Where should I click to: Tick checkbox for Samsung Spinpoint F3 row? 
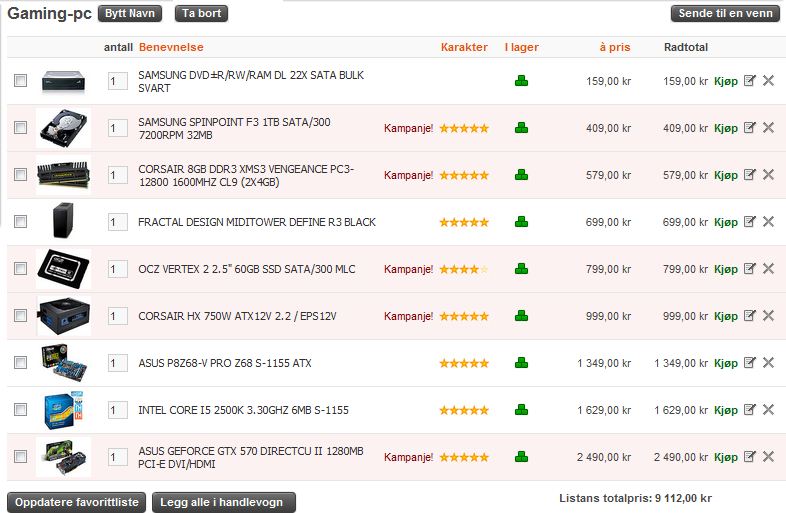[21, 127]
